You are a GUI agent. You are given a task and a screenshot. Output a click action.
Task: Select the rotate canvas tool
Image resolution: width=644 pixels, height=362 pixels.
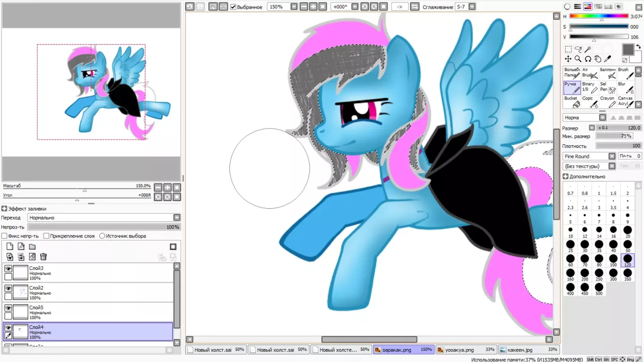click(x=588, y=59)
